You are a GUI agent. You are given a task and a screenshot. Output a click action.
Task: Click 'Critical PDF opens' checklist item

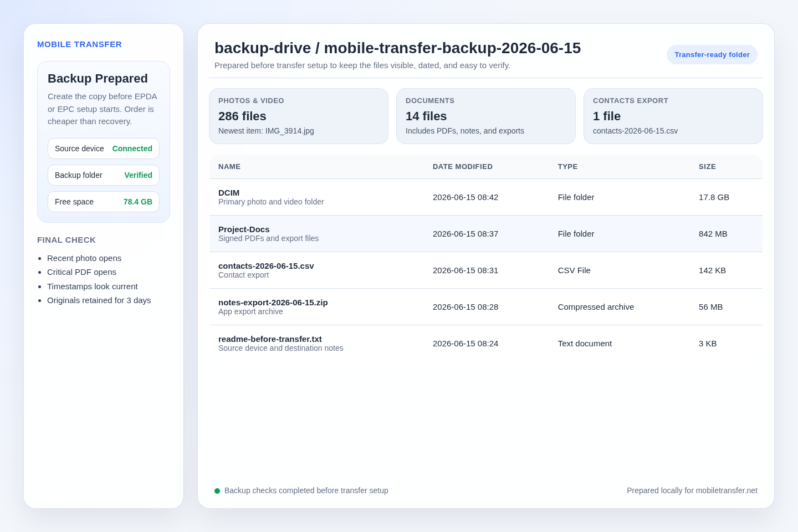[x=81, y=272]
